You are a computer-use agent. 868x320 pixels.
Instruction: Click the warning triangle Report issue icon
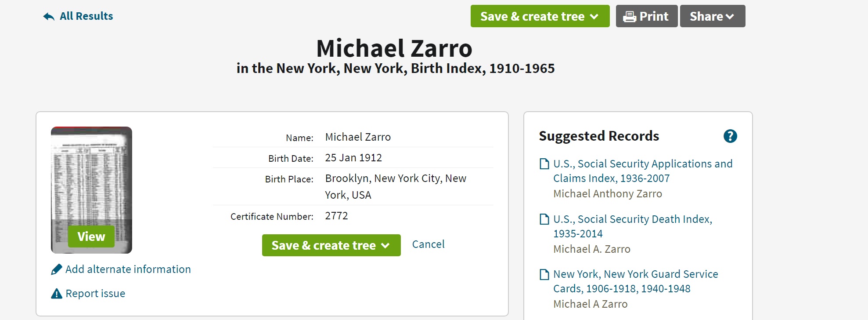click(57, 294)
